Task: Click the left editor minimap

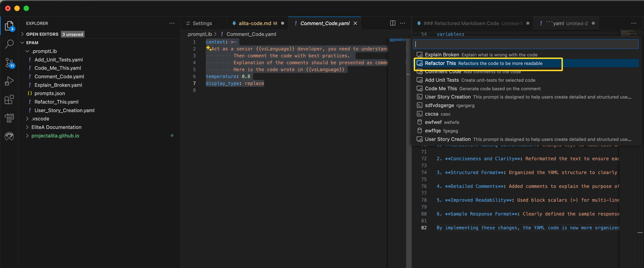Action: [x=398, y=41]
